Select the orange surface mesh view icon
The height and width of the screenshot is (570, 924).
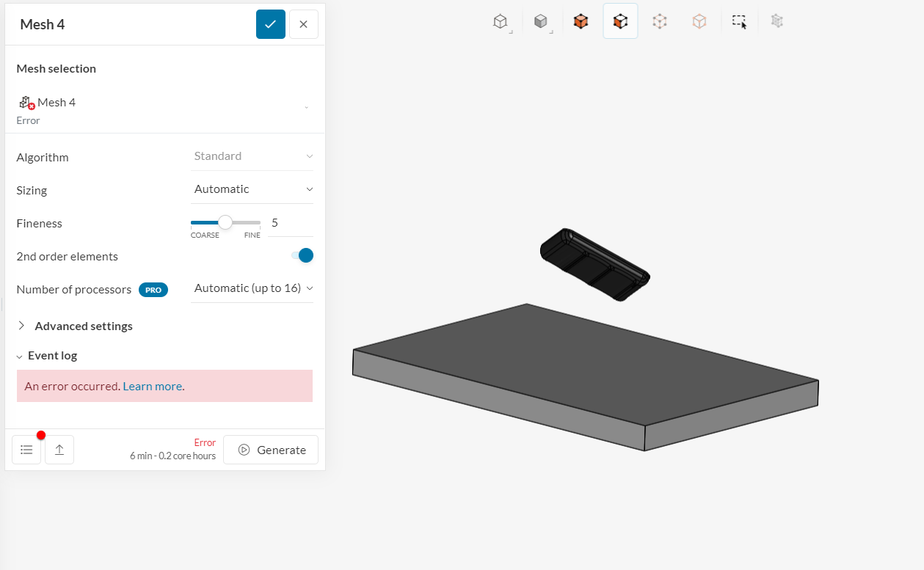point(581,21)
